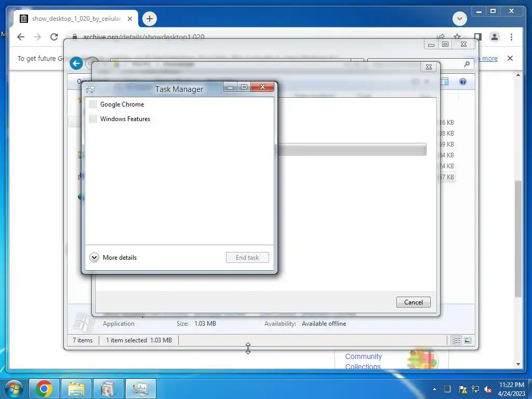
Task: Click Chrome's forward navigation arrow
Action: pyautogui.click(x=37, y=37)
